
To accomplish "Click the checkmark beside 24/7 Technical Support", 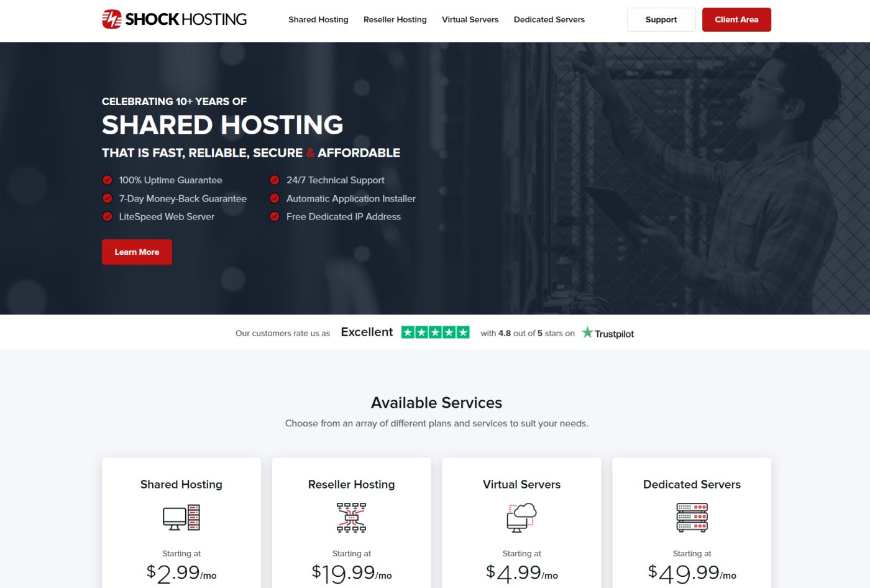I will 274,180.
